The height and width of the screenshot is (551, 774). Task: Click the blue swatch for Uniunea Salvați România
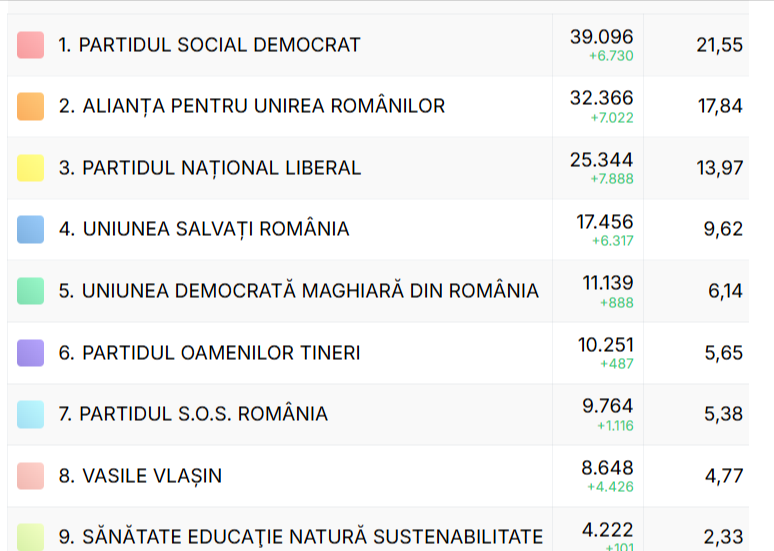(30, 229)
